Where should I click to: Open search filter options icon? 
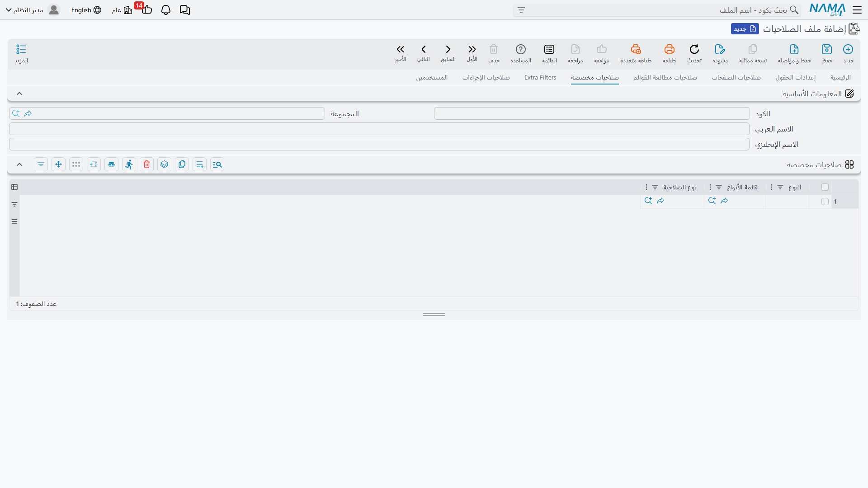click(521, 10)
